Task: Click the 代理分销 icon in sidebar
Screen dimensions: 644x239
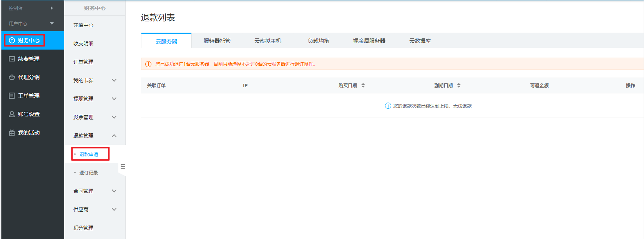Action: point(12,77)
